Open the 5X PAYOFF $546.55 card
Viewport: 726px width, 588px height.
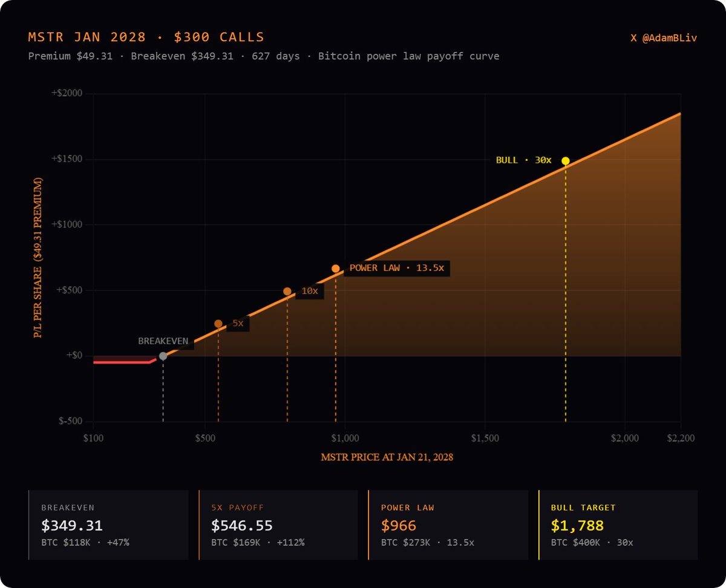278,525
